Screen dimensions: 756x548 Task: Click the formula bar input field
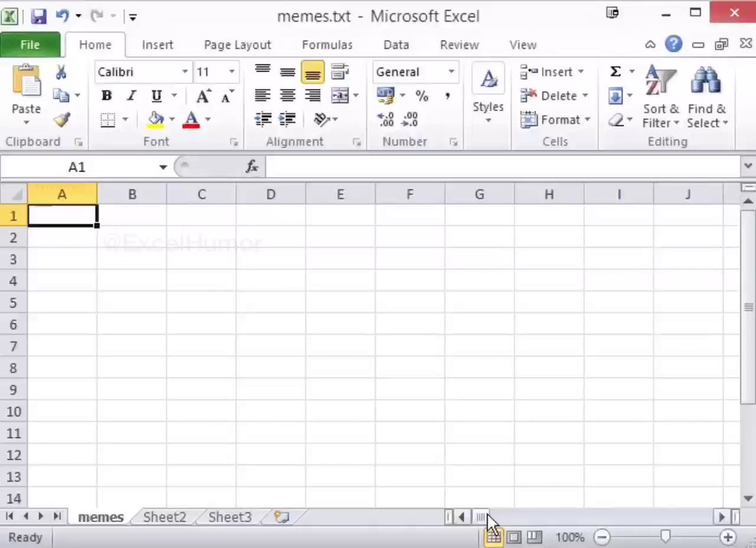pos(503,167)
